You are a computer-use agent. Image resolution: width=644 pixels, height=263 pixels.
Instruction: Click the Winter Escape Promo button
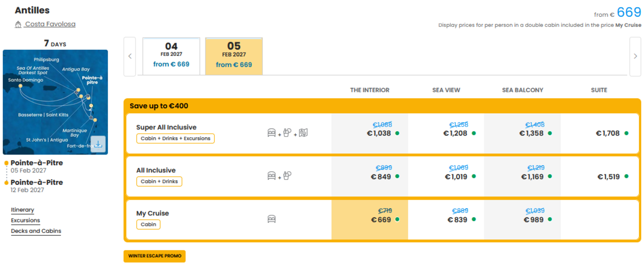click(x=155, y=256)
